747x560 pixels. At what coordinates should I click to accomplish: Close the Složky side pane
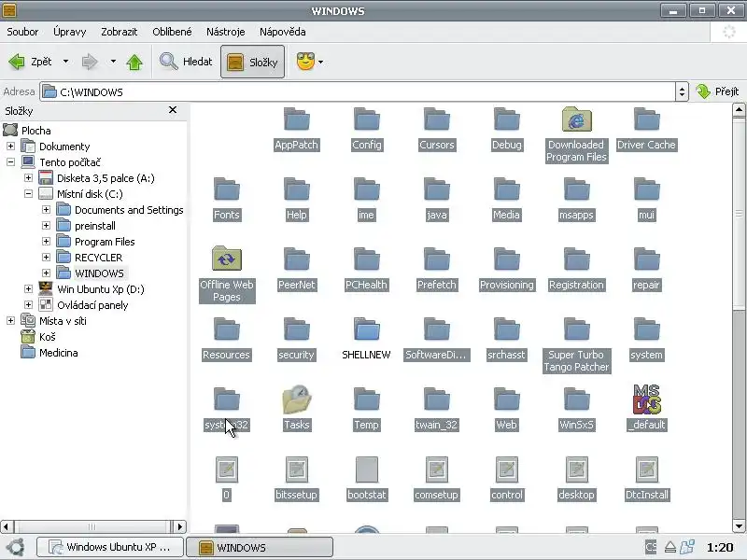(173, 110)
